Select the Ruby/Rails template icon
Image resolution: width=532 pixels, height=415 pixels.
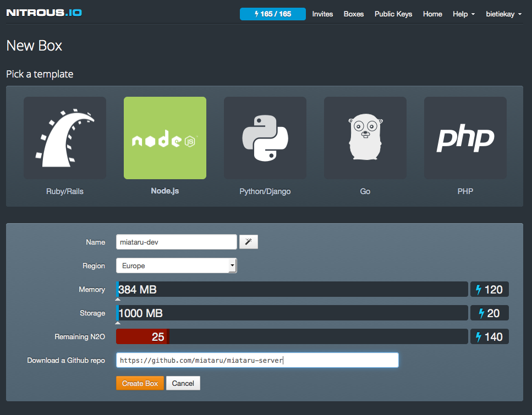pyautogui.click(x=65, y=138)
